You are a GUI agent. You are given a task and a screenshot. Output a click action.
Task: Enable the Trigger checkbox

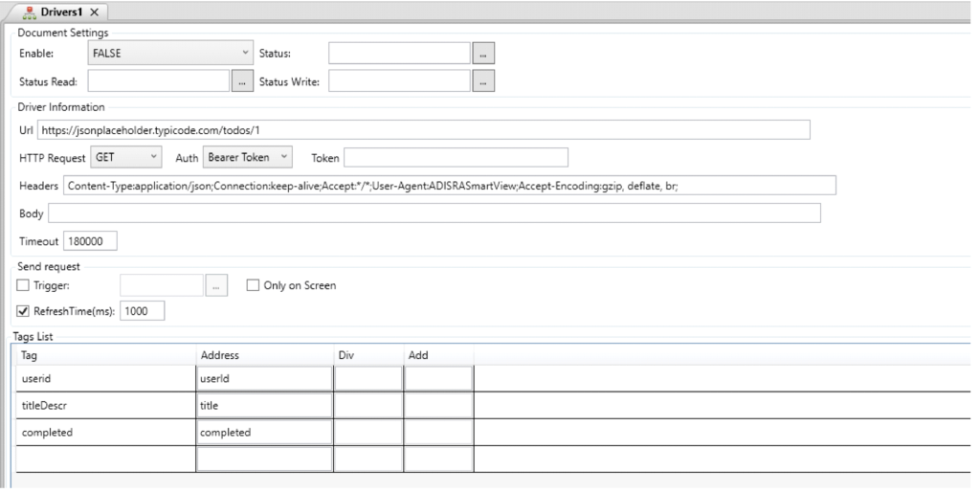pos(23,285)
